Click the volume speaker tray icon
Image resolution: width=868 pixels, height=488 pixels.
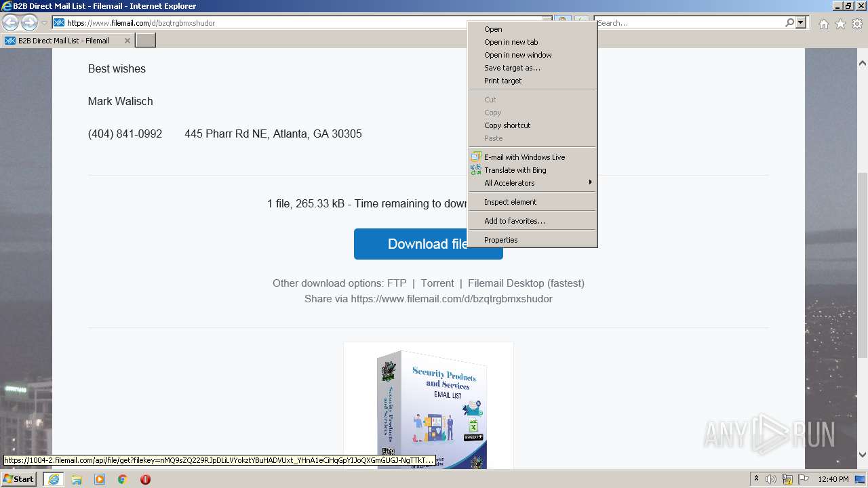point(771,479)
